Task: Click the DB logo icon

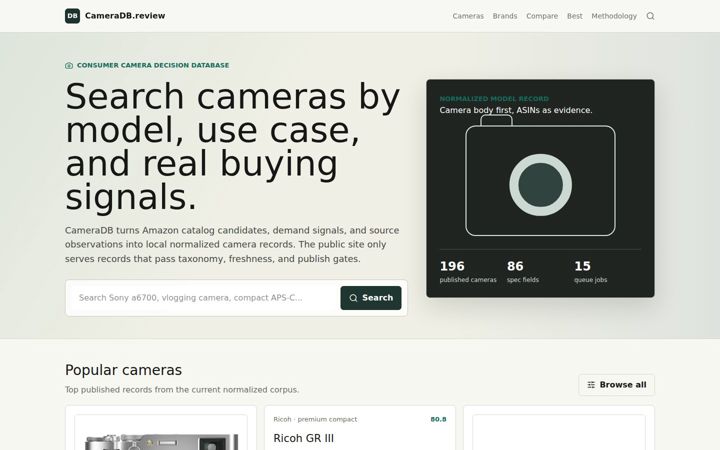Action: (73, 16)
